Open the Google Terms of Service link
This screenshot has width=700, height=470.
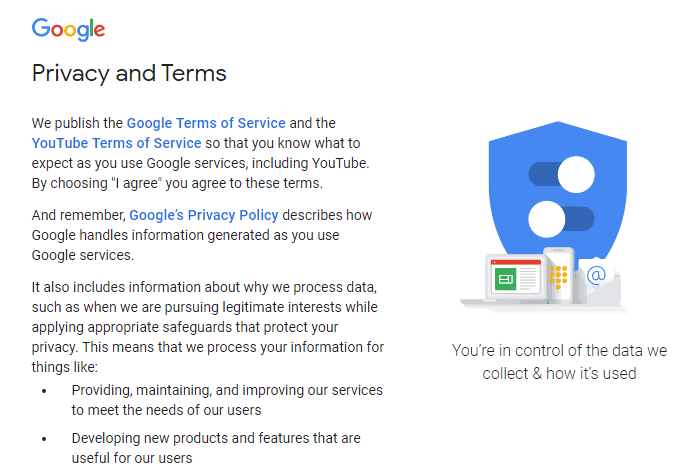(206, 123)
